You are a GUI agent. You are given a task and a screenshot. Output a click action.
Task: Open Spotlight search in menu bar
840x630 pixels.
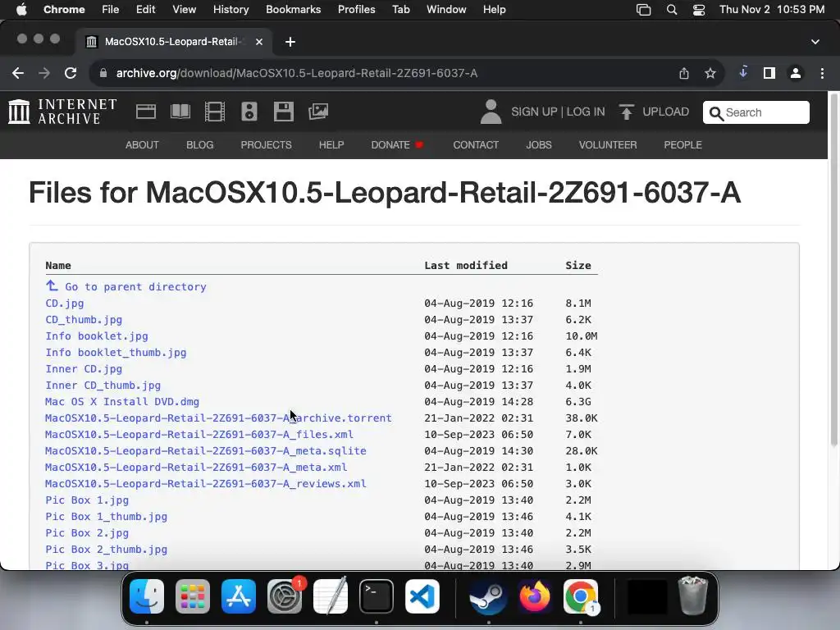pyautogui.click(x=672, y=10)
